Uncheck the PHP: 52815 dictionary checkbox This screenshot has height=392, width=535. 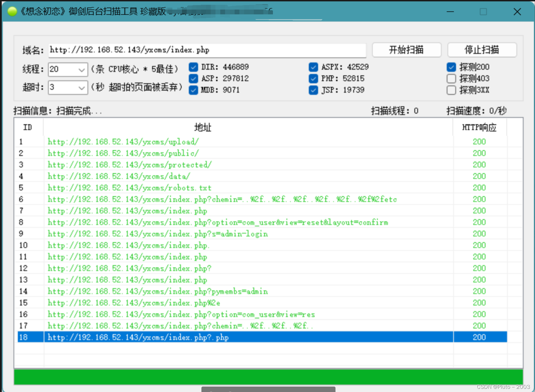click(313, 79)
